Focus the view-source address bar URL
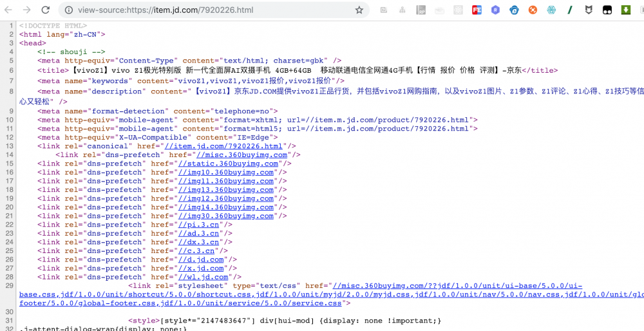644x331 pixels. coord(166,10)
